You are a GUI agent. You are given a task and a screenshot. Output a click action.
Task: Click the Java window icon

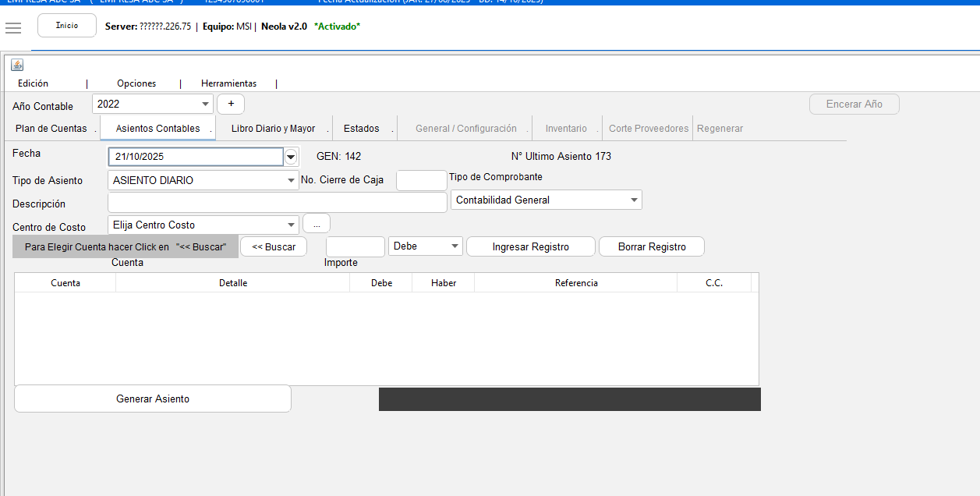pyautogui.click(x=17, y=65)
